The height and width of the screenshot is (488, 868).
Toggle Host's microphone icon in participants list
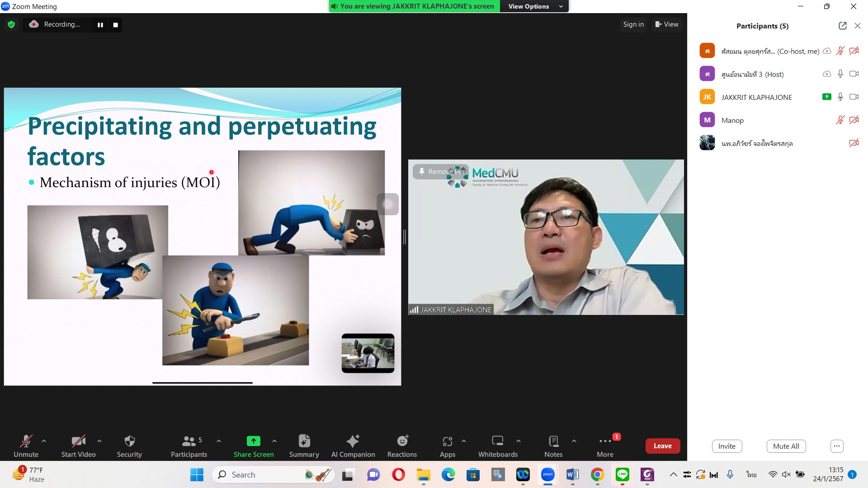[840, 74]
